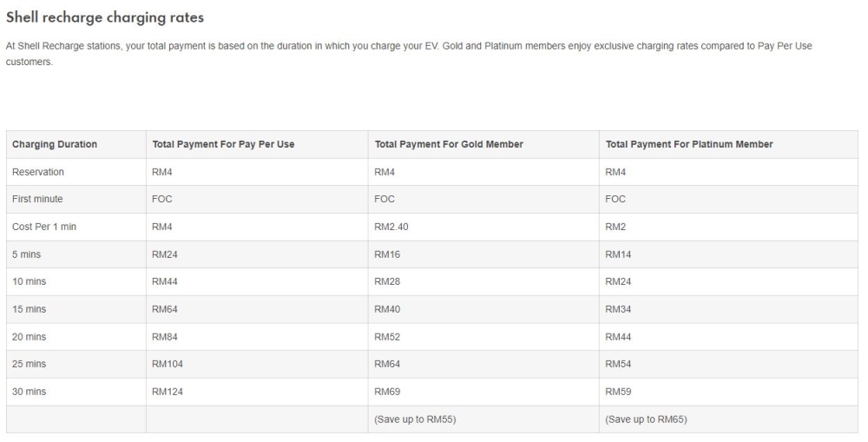Viewport: 868px width, 442px height.
Task: Select Platinum Member RM4 Reservation cell
Action: [x=615, y=172]
